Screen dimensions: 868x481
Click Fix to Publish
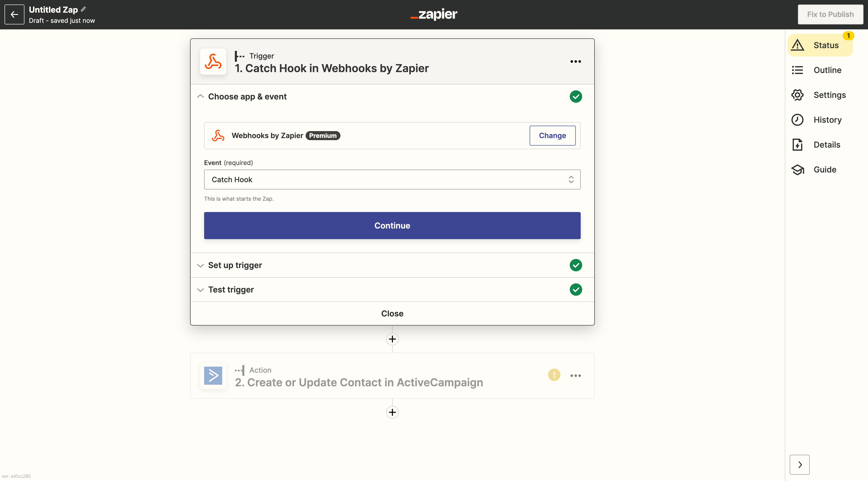(x=831, y=14)
